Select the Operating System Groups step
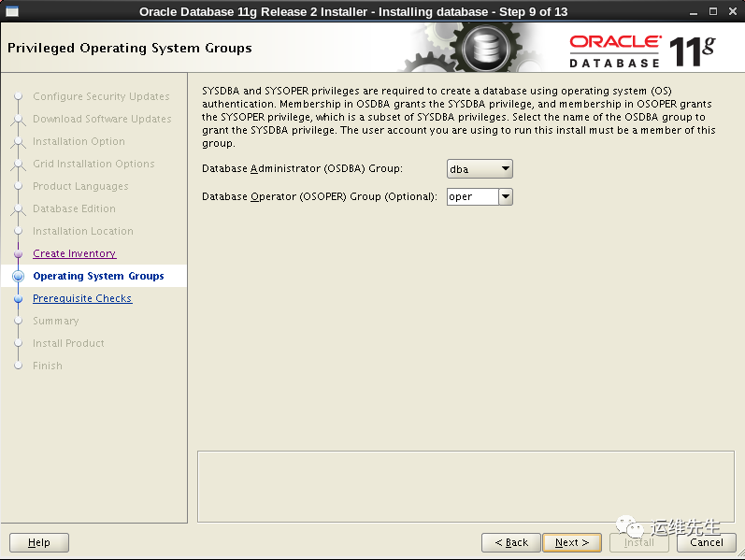Screen dimensions: 745x560 click(x=98, y=276)
